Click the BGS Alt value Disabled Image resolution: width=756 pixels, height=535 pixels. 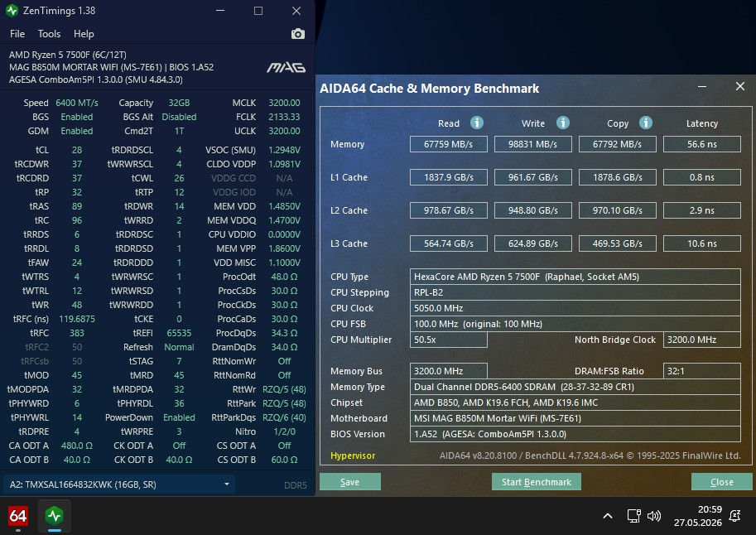(179, 117)
